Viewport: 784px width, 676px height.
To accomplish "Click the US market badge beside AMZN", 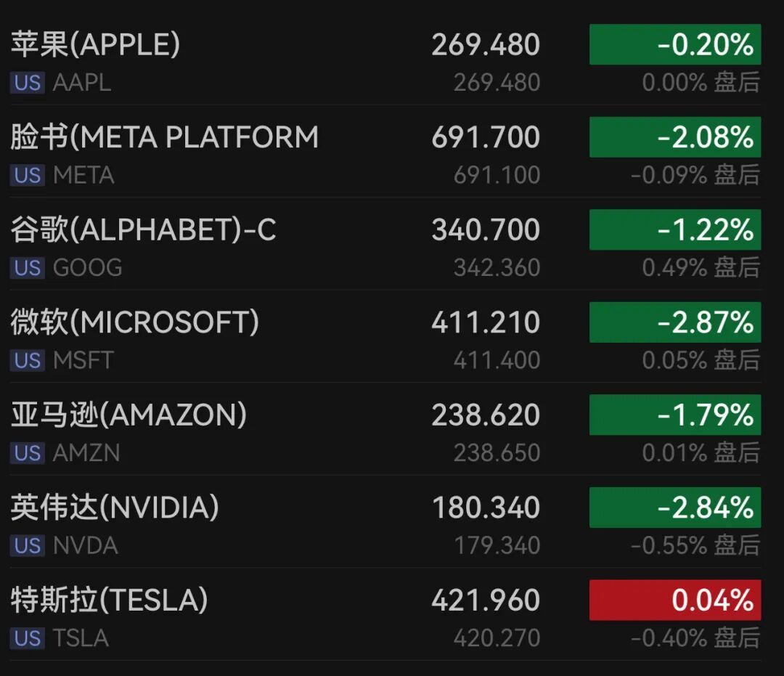I will 28,453.
